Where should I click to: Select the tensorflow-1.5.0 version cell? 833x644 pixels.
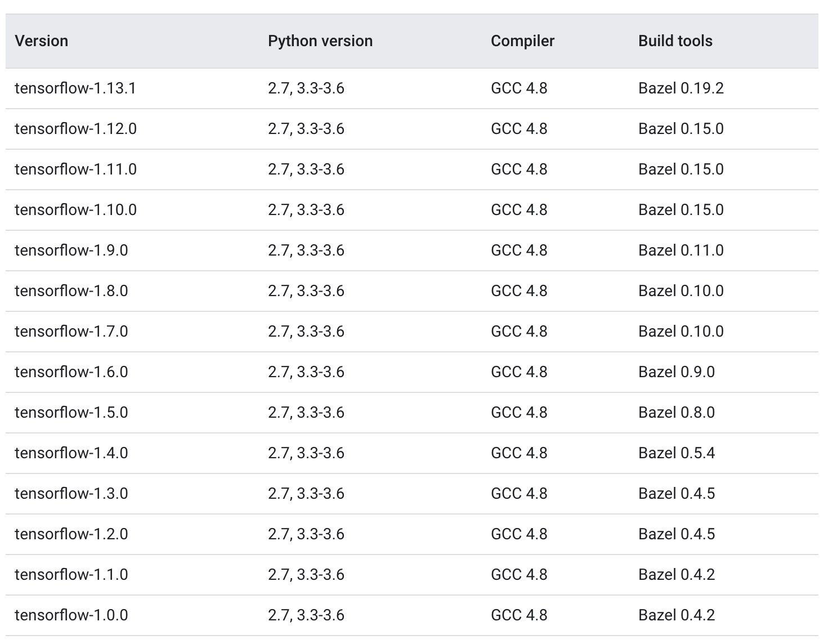71,413
